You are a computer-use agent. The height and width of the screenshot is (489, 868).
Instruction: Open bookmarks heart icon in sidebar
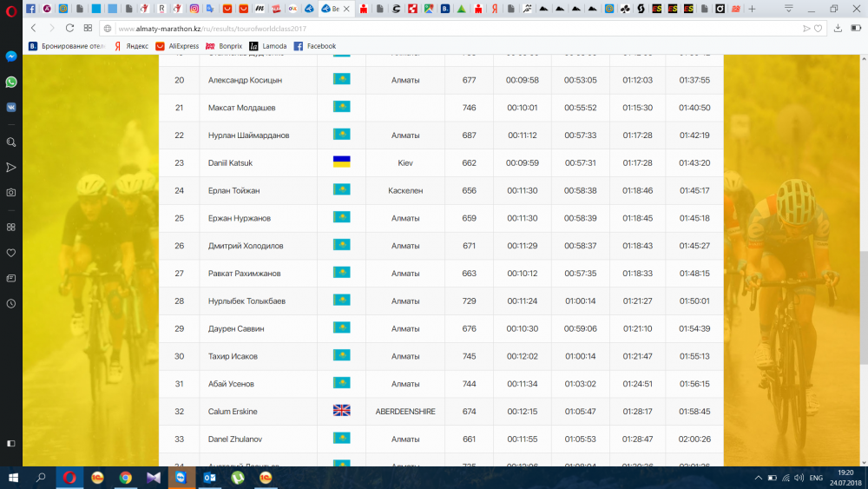pyautogui.click(x=11, y=253)
